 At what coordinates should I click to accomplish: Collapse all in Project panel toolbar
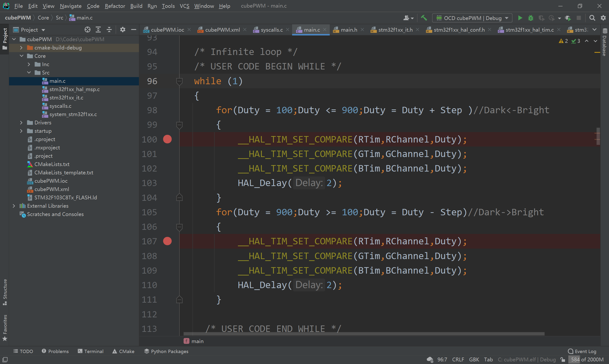point(109,30)
